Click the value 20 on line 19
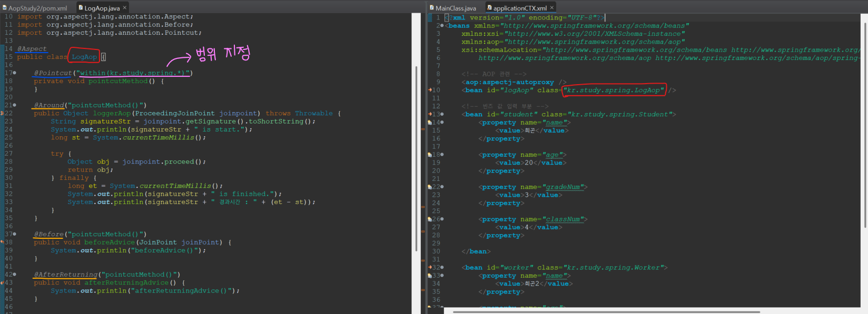 [x=529, y=163]
